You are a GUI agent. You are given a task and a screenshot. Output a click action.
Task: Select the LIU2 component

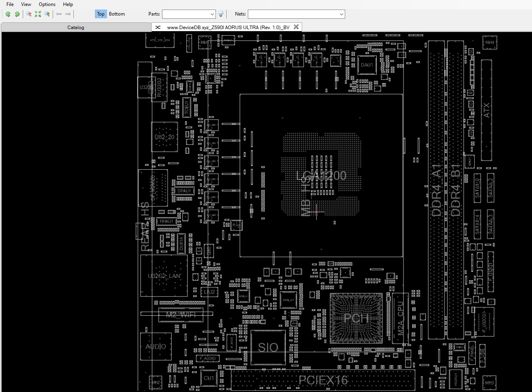[209, 292]
